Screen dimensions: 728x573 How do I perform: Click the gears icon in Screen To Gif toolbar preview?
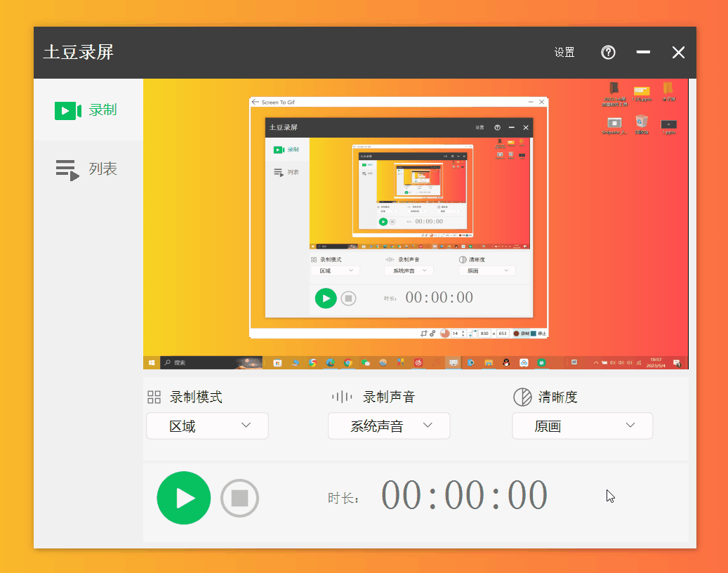pyautogui.click(x=432, y=334)
